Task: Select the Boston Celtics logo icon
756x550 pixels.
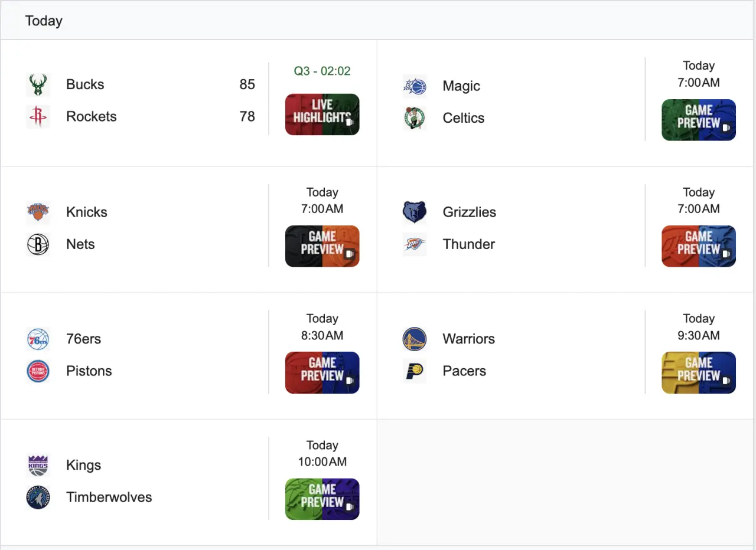Action: 414,118
